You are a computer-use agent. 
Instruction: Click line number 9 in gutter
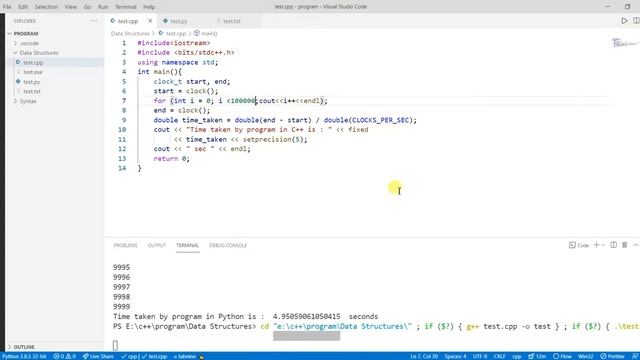coord(124,120)
